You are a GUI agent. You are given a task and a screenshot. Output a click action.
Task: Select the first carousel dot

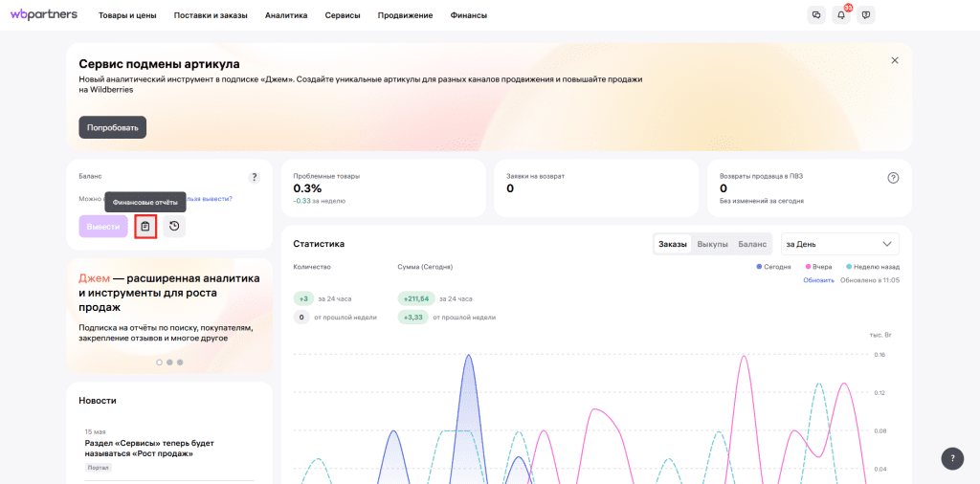tap(160, 363)
